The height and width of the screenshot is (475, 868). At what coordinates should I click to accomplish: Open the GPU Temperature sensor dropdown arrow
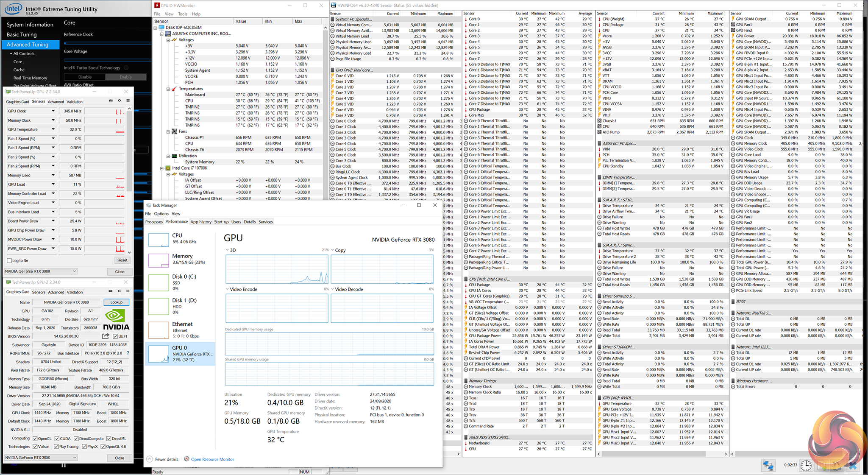tap(53, 129)
